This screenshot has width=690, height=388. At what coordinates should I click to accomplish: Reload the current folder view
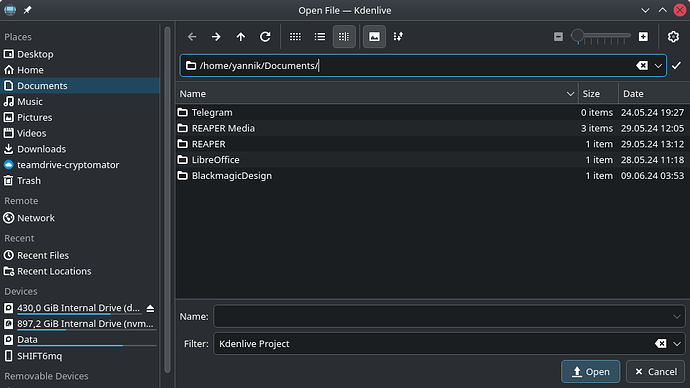(x=265, y=37)
